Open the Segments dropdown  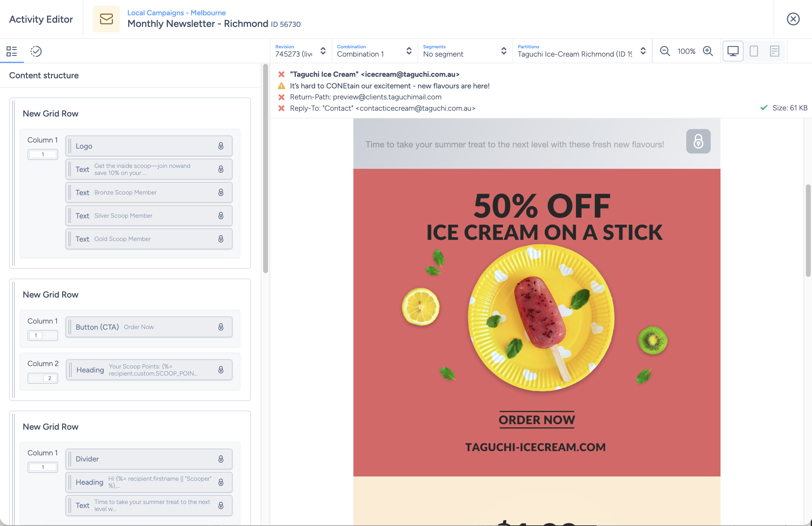[465, 51]
